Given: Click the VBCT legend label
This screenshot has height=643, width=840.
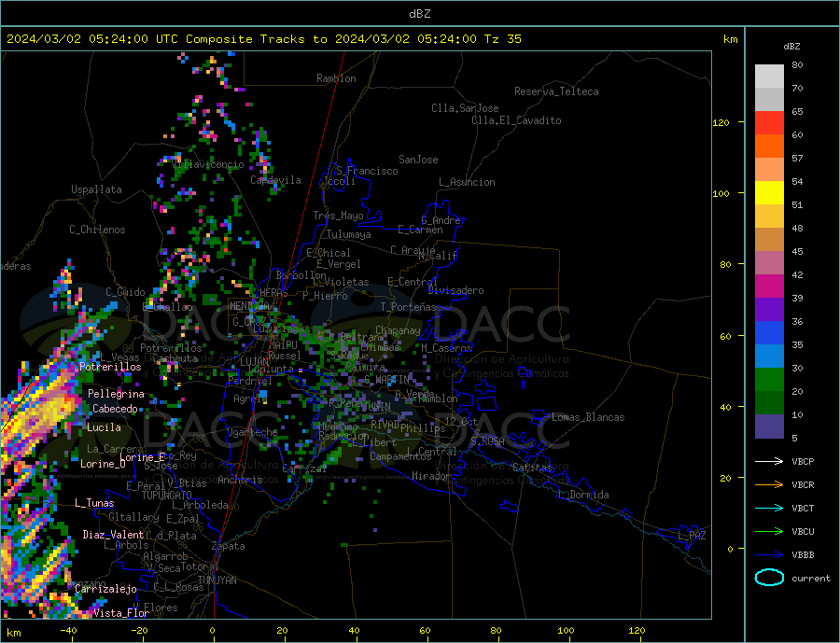Looking at the screenshot, I should [803, 508].
